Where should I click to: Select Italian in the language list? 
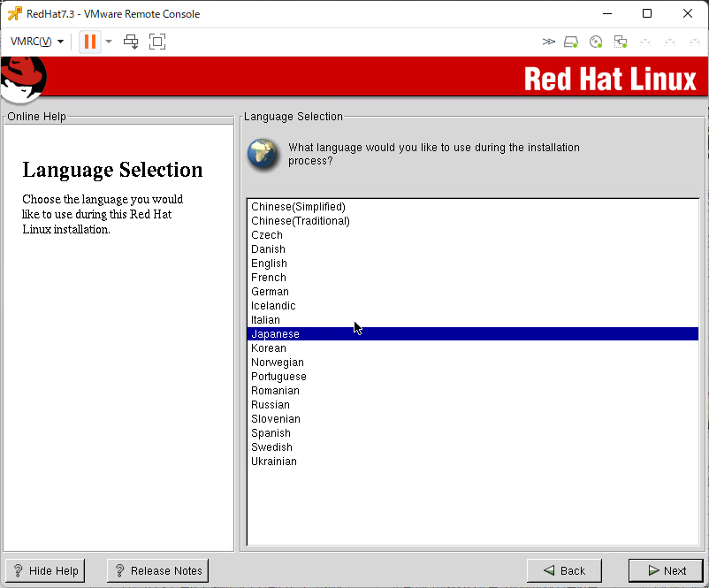click(472, 320)
